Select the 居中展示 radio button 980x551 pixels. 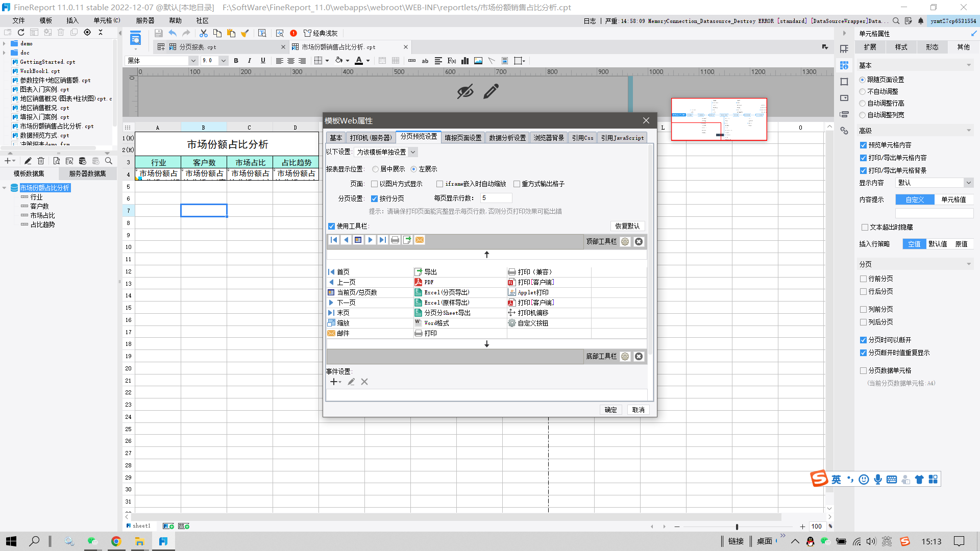376,169
